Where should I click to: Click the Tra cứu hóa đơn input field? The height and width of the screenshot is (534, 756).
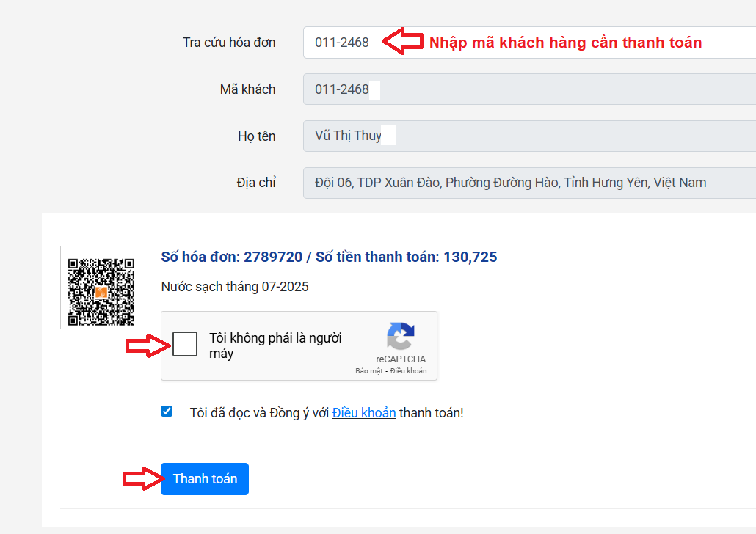tap(529, 43)
